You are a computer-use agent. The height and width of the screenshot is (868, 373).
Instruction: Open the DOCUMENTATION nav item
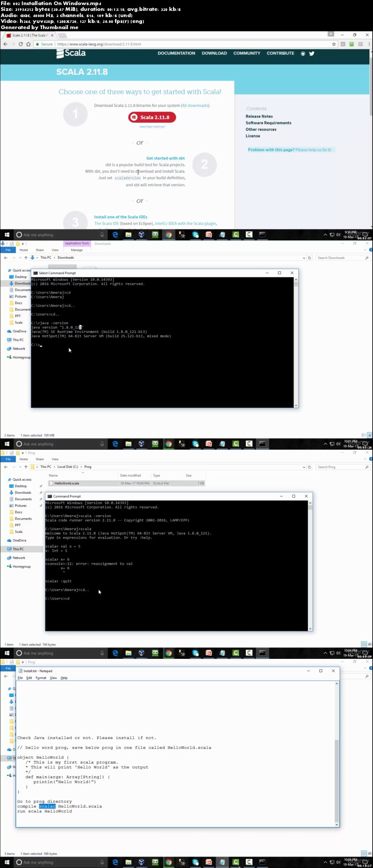[x=176, y=53]
